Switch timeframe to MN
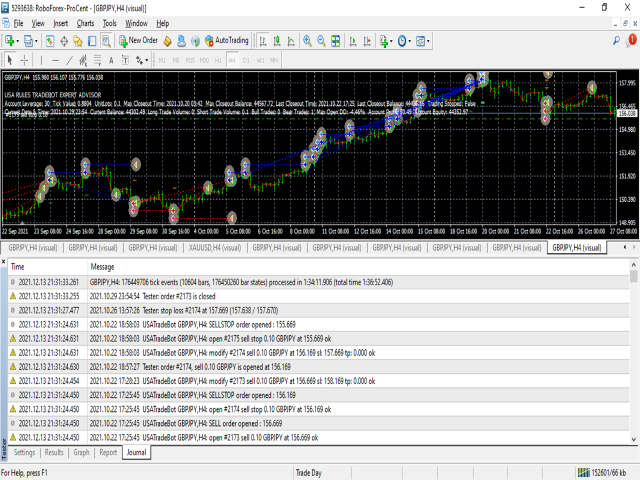The width and height of the screenshot is (640, 480). tap(274, 60)
